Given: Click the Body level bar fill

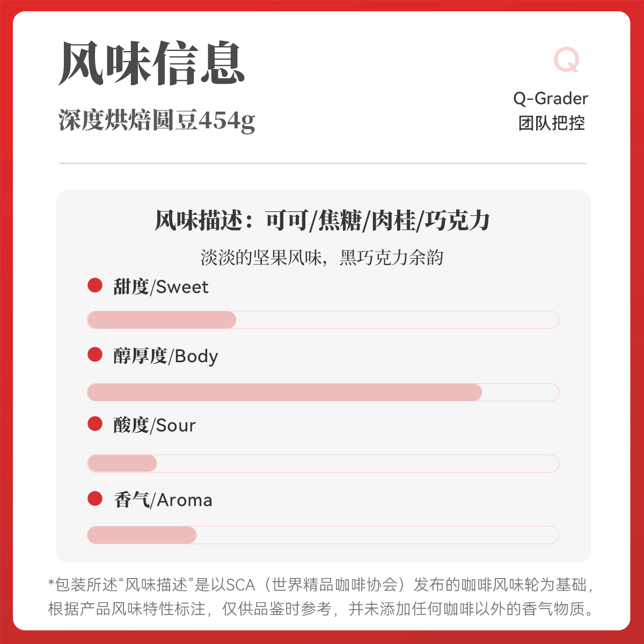Looking at the screenshot, I should [284, 392].
